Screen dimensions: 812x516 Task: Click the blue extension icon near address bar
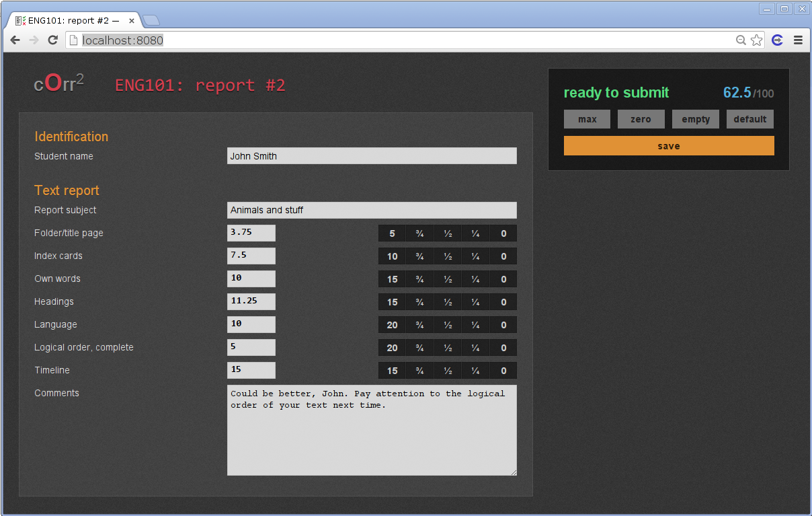[x=777, y=40]
